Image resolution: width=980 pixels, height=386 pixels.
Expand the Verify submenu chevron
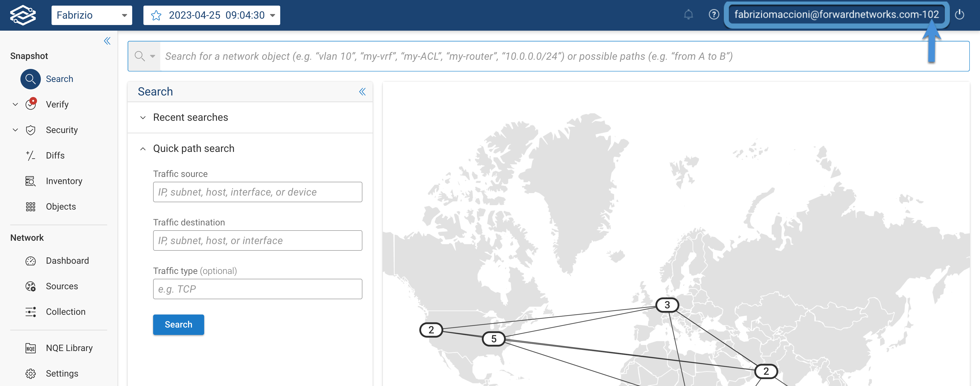tap(15, 104)
